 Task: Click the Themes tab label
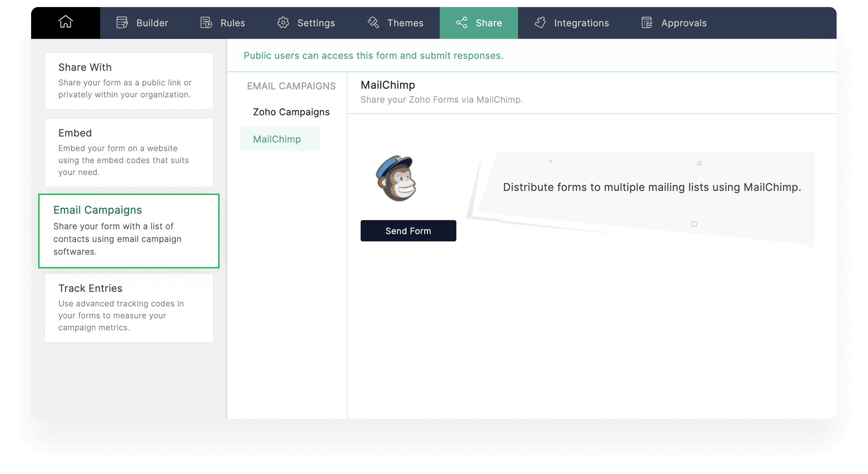[405, 23]
